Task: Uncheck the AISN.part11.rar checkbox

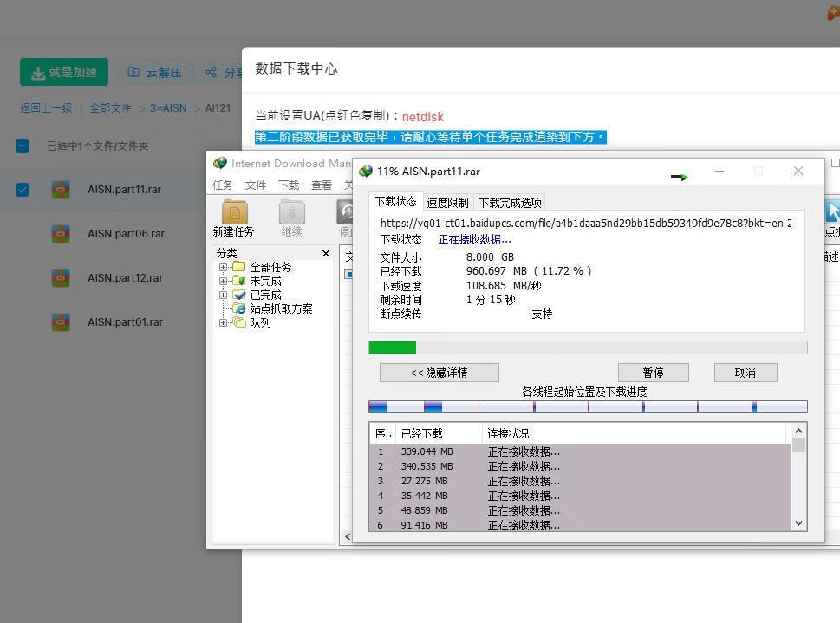Action: [x=22, y=189]
